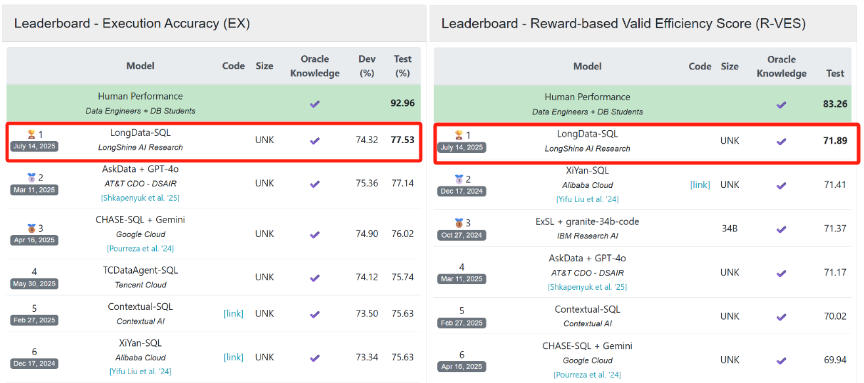This screenshot has height=383, width=864.
Task: Click the Leaderboard - Execution Accuracy (EX) heading
Action: pos(132,24)
